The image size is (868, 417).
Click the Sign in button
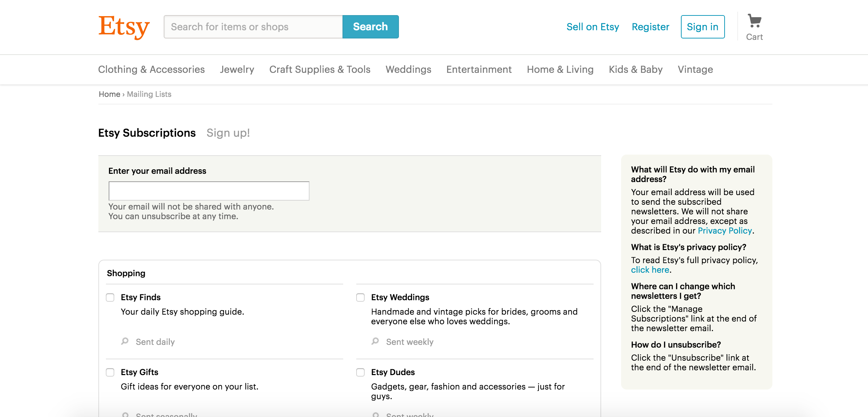coord(703,27)
